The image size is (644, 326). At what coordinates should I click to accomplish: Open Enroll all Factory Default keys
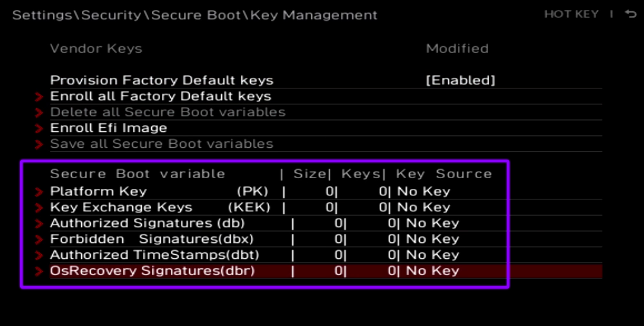(160, 96)
